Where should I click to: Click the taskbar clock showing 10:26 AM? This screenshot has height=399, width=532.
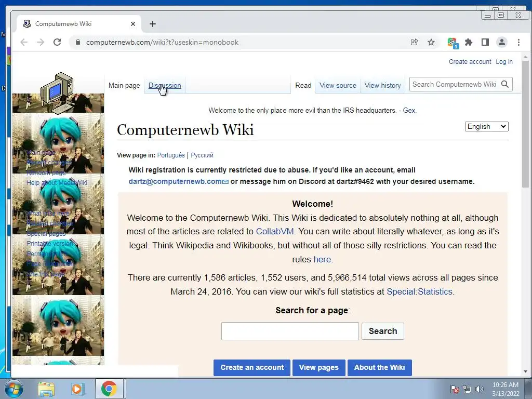[x=506, y=389]
